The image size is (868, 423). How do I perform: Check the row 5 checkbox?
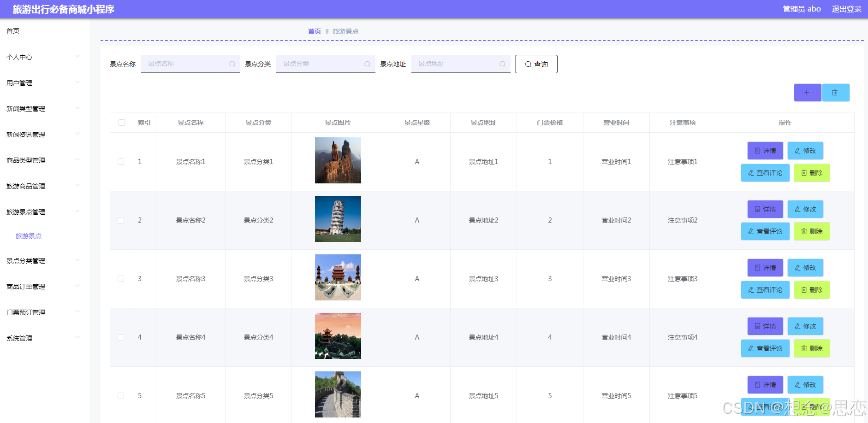[x=121, y=396]
